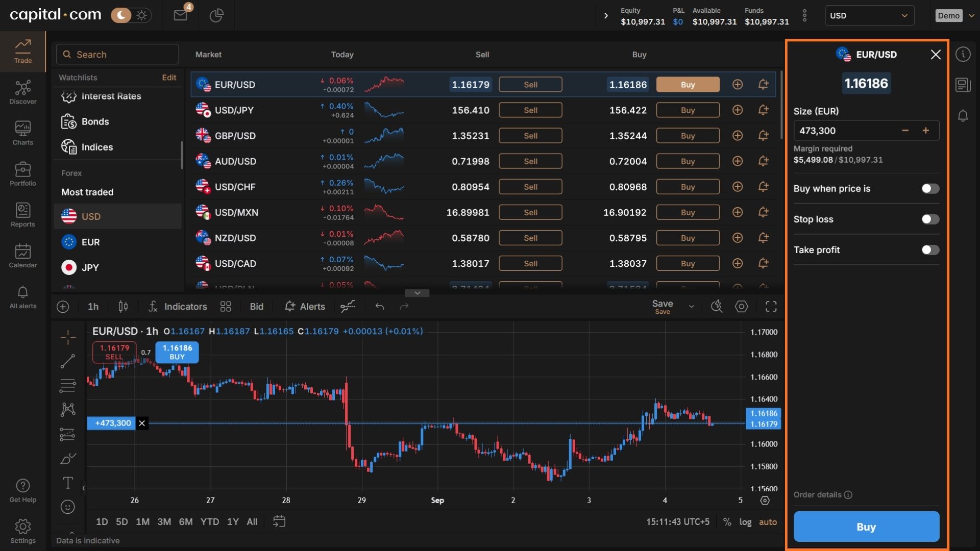980x551 pixels.
Task: Open chart layout templates grid icon
Action: pos(226,307)
